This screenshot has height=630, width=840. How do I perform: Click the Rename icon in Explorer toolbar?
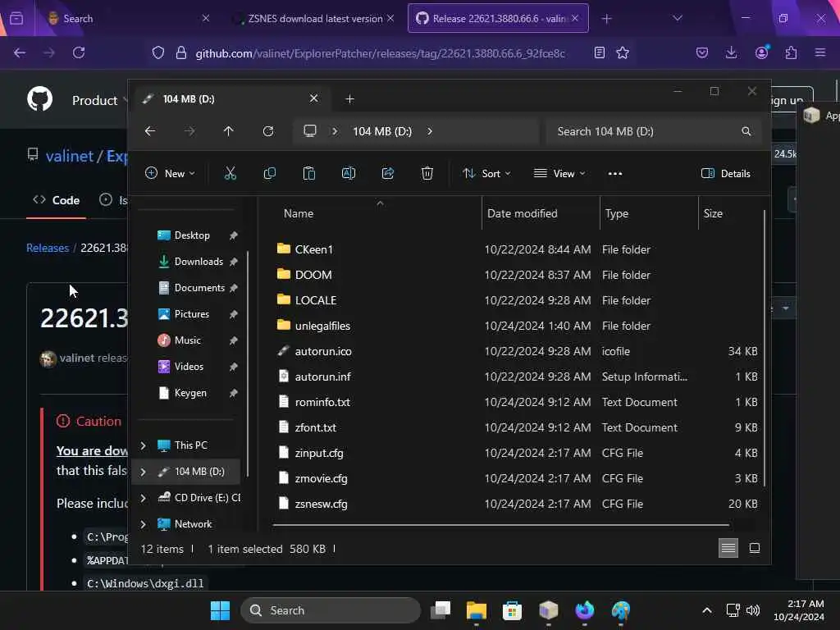348,173
